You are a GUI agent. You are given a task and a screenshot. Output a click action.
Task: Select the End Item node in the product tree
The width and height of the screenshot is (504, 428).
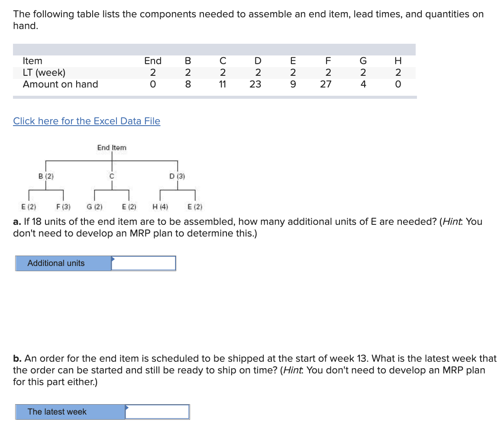[x=111, y=148]
